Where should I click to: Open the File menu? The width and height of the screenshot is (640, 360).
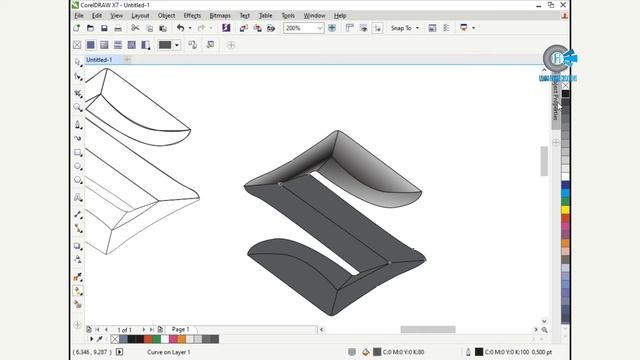click(x=79, y=16)
